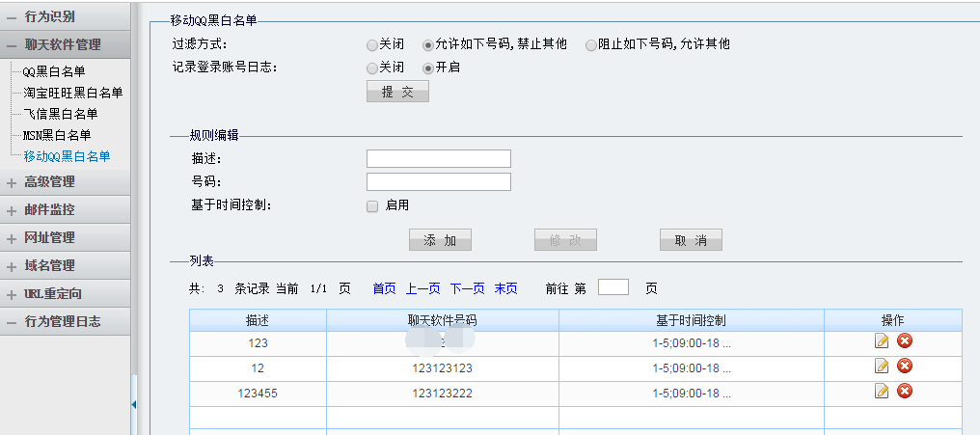Go to 首页 of the list
This screenshot has width=980, height=435.
384,288
